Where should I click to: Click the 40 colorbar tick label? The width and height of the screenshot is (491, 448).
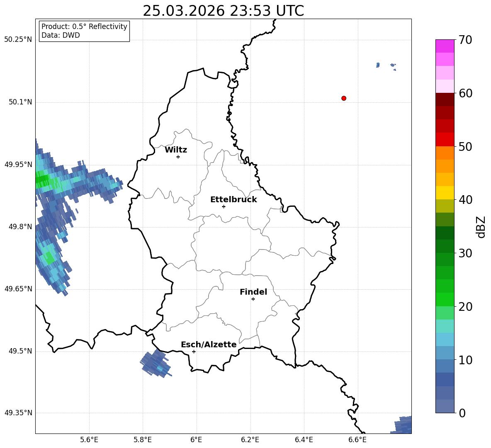[x=465, y=200]
